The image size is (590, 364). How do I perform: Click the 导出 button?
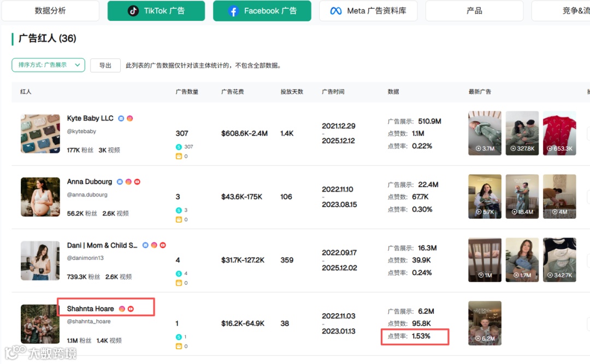105,65
